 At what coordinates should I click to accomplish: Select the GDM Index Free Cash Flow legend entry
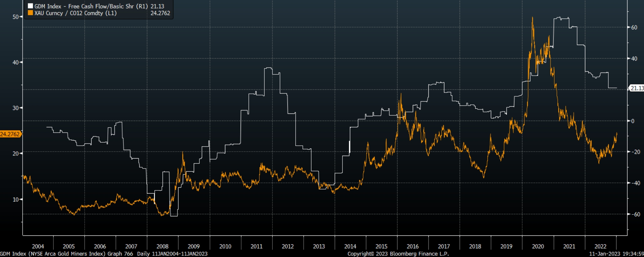[x=99, y=6]
